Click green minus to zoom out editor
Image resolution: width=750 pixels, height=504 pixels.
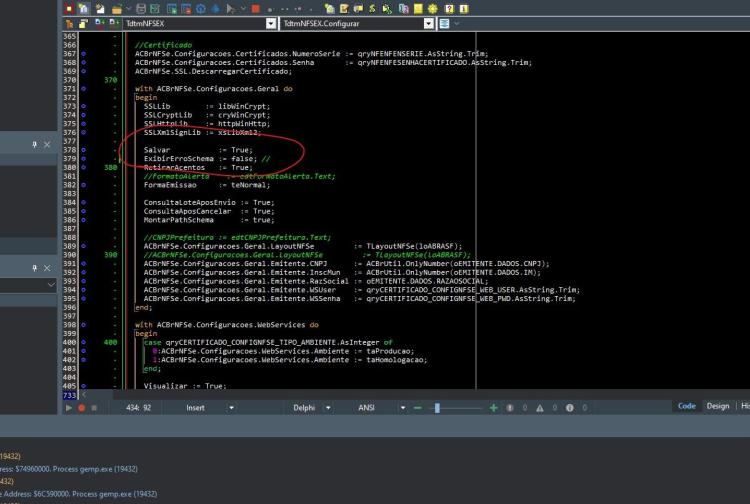tap(418, 408)
